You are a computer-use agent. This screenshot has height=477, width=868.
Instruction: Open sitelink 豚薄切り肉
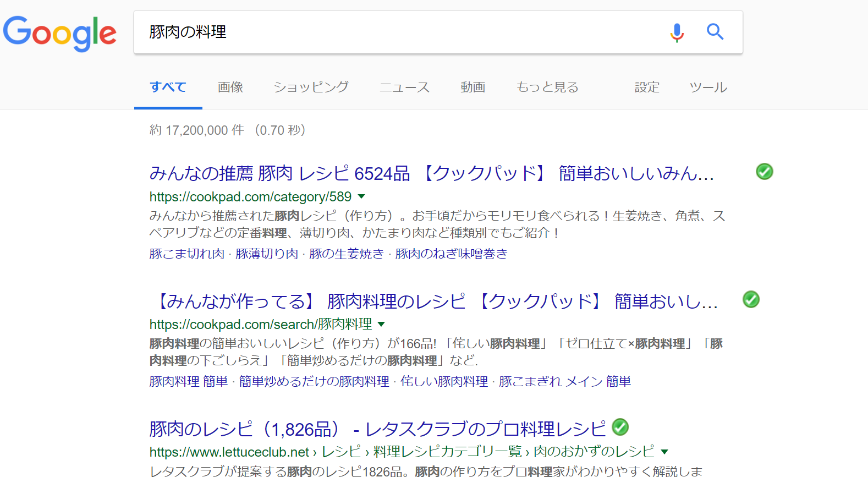(x=267, y=254)
